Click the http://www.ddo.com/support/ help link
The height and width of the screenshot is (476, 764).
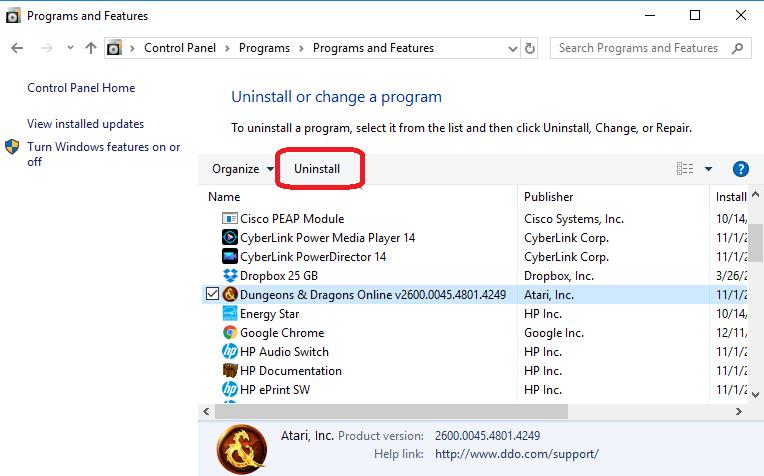point(516,454)
